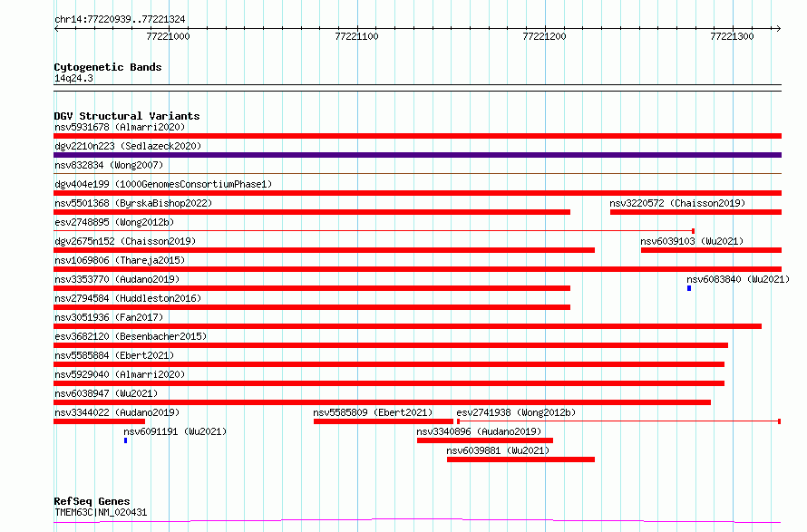This screenshot has height=532, width=807.
Task: Click nsv6091191 (Wu2021) label
Action: (175, 431)
